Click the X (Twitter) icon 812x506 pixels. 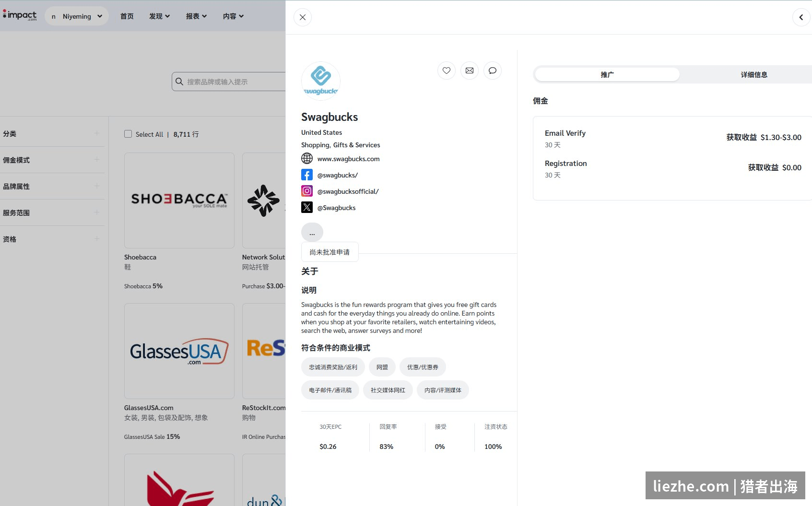[x=307, y=207]
